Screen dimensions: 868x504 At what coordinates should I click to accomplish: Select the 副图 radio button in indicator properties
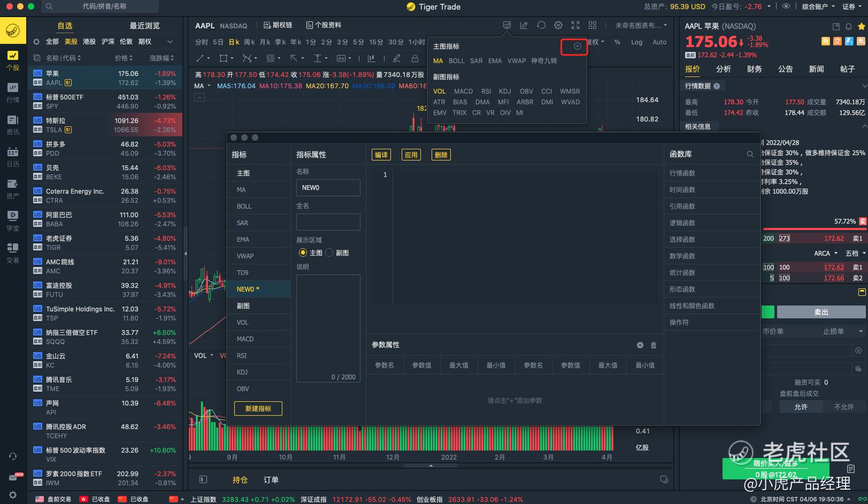click(328, 253)
